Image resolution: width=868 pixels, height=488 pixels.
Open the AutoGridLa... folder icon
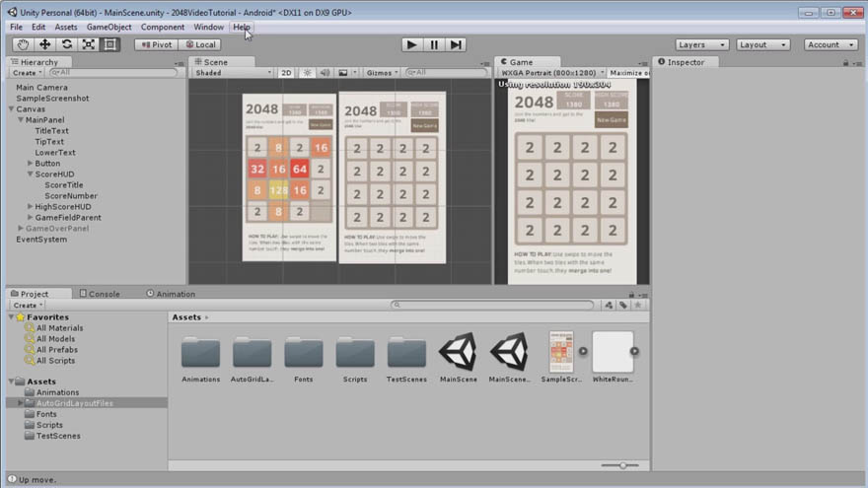[x=253, y=352]
